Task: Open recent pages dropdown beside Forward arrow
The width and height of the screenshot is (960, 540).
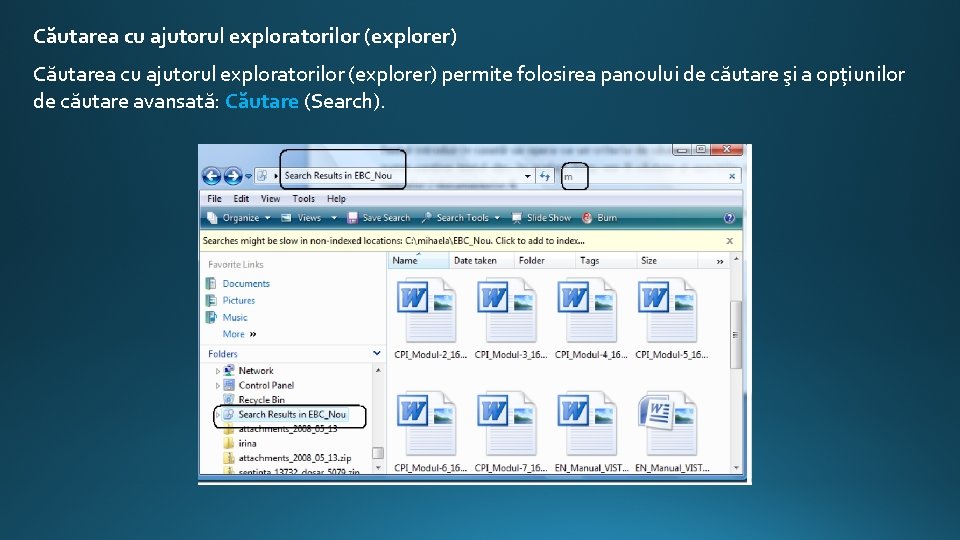Action: pyautogui.click(x=249, y=176)
